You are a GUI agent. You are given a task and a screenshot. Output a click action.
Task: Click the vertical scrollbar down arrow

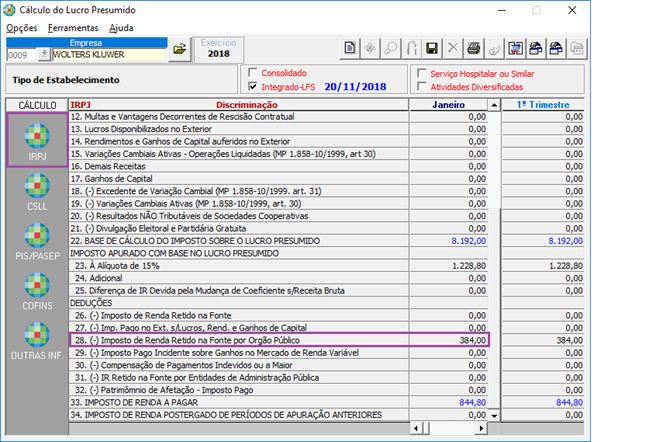pyautogui.click(x=494, y=415)
